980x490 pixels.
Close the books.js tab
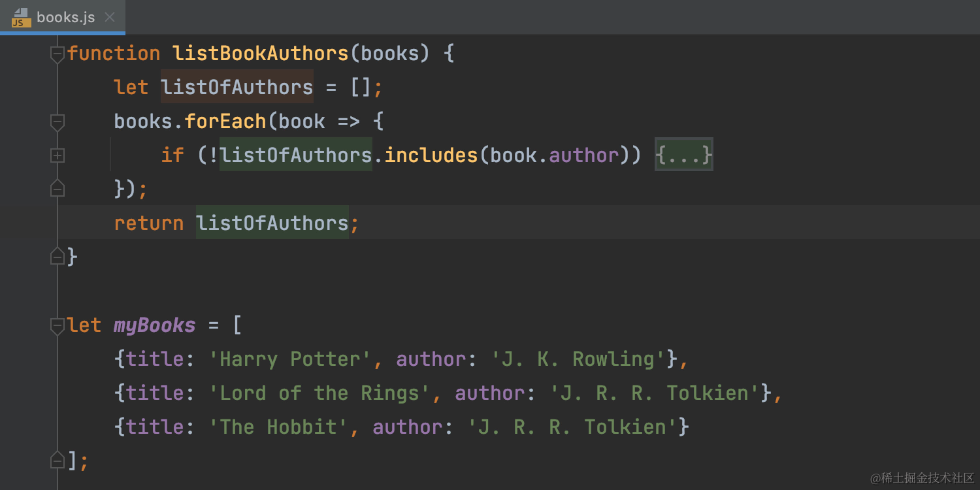coord(110,18)
